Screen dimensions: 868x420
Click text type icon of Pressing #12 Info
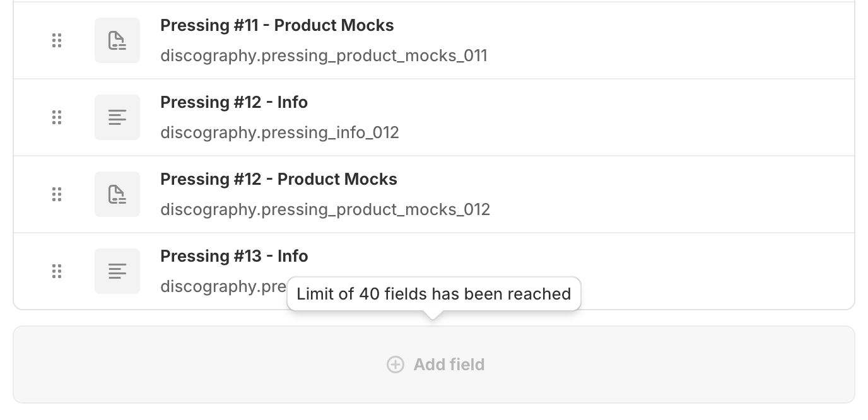click(117, 117)
